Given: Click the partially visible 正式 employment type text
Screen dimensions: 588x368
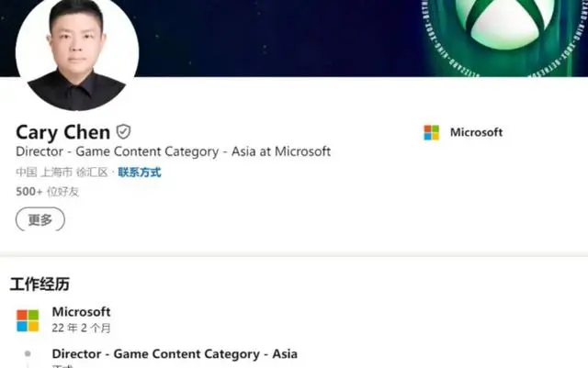Looking at the screenshot, I should 62,366.
